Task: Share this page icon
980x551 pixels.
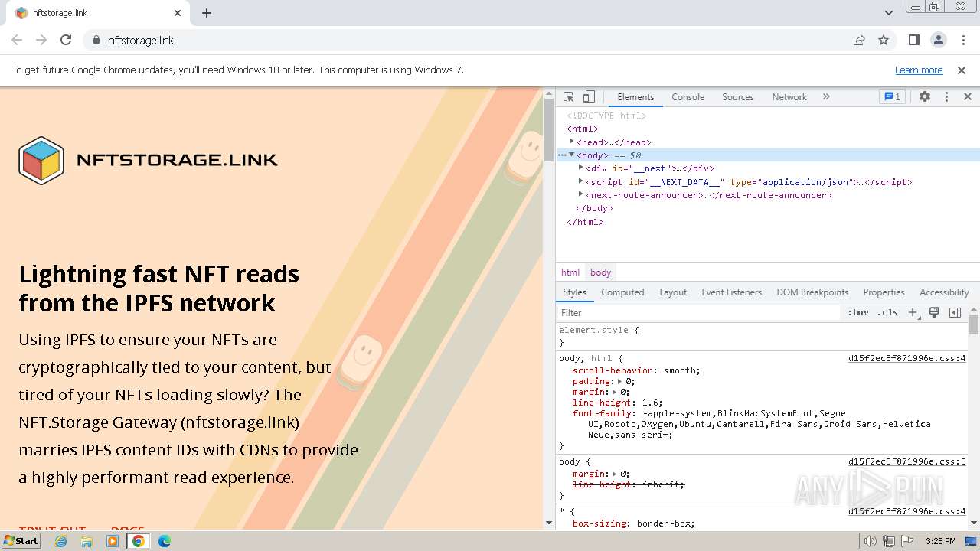Action: click(x=859, y=40)
